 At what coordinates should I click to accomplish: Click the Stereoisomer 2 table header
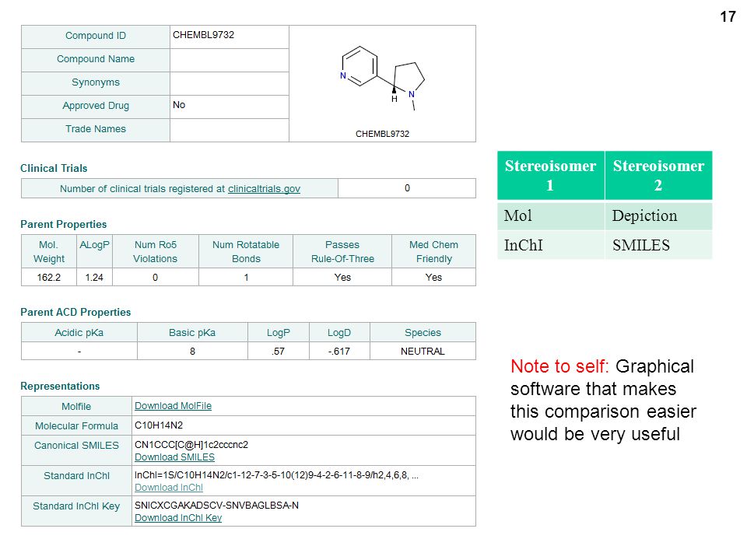click(658, 175)
